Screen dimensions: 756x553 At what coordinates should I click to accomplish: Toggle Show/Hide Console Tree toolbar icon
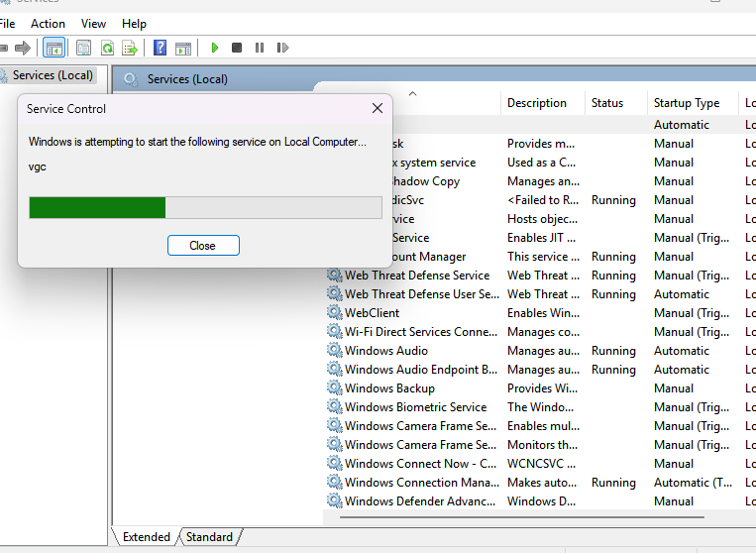tap(54, 48)
